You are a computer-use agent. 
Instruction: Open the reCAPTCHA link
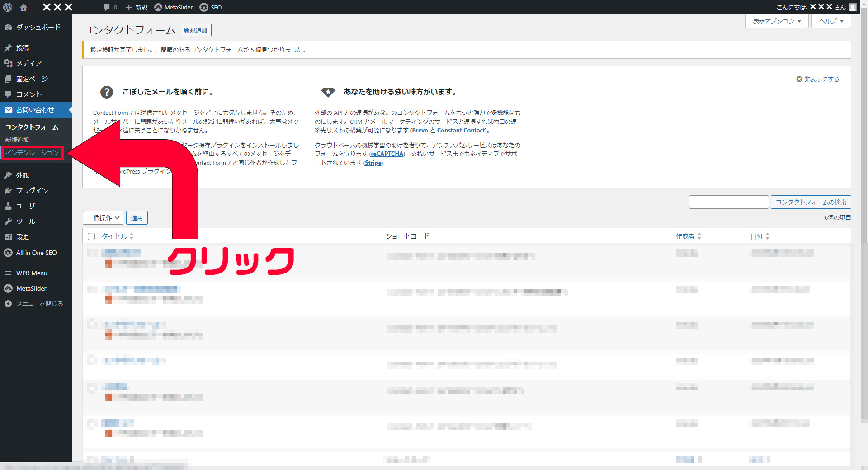pyautogui.click(x=387, y=154)
